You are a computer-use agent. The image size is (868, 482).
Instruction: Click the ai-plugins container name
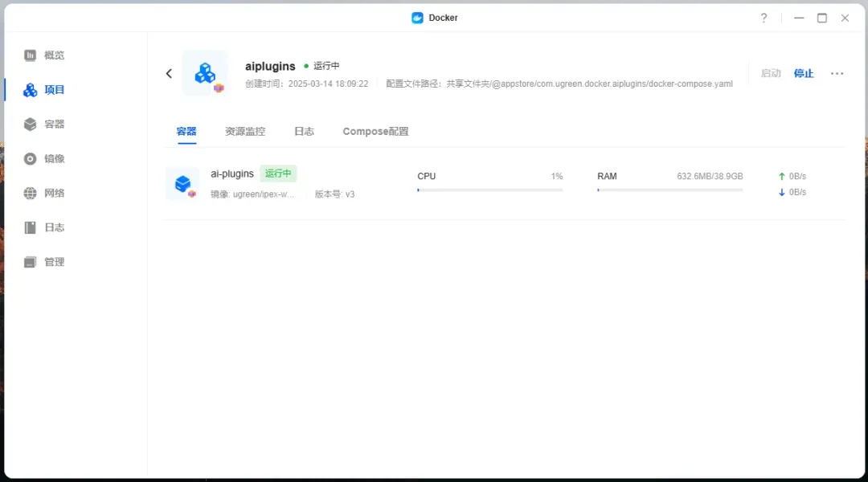click(232, 174)
